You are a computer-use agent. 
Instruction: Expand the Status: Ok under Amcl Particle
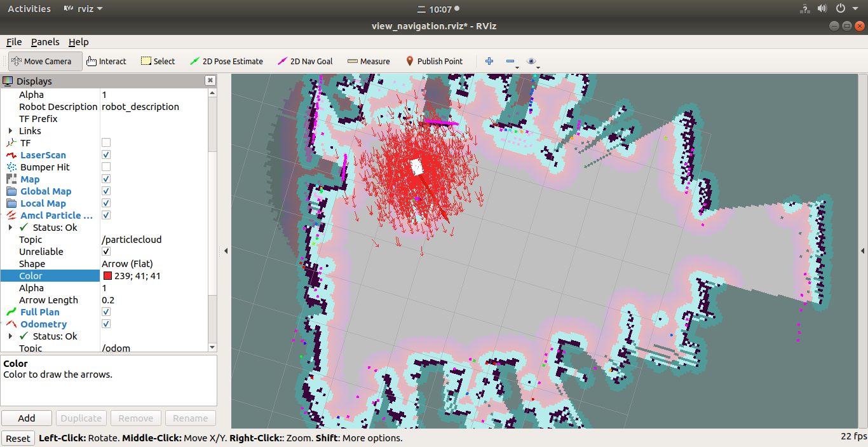click(x=10, y=228)
